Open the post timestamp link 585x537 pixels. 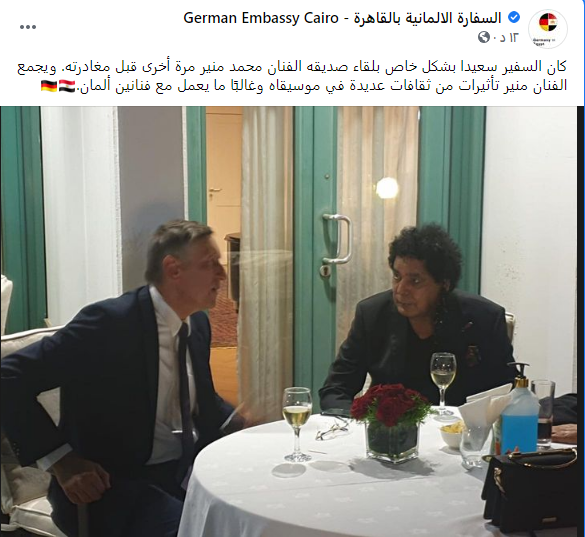coord(506,37)
